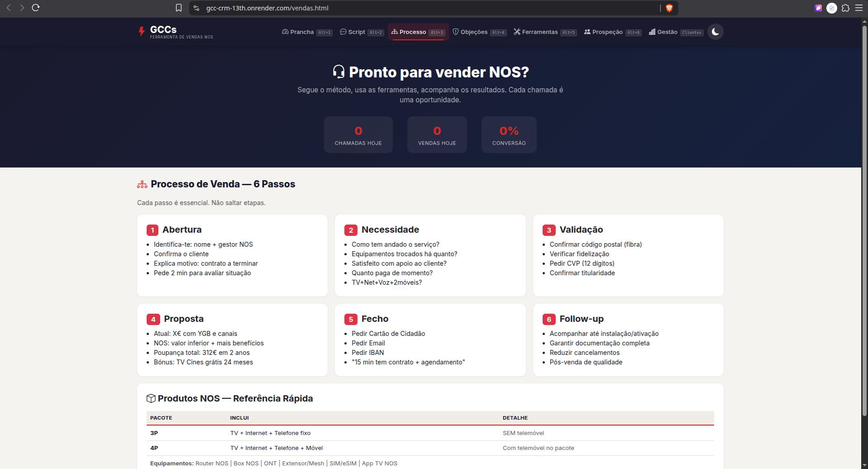The height and width of the screenshot is (469, 868).
Task: Select the Processo tab
Action: [x=418, y=32]
